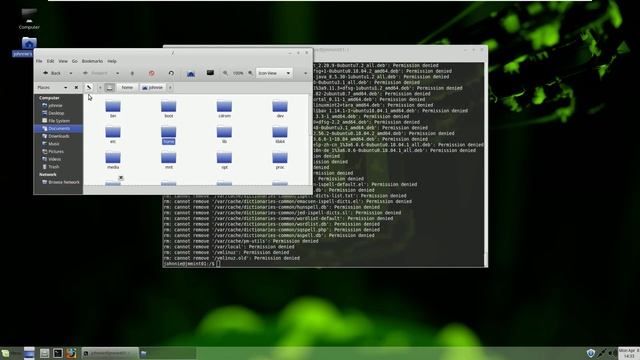
Task: Open the Bookmarks menu
Action: coord(92,61)
